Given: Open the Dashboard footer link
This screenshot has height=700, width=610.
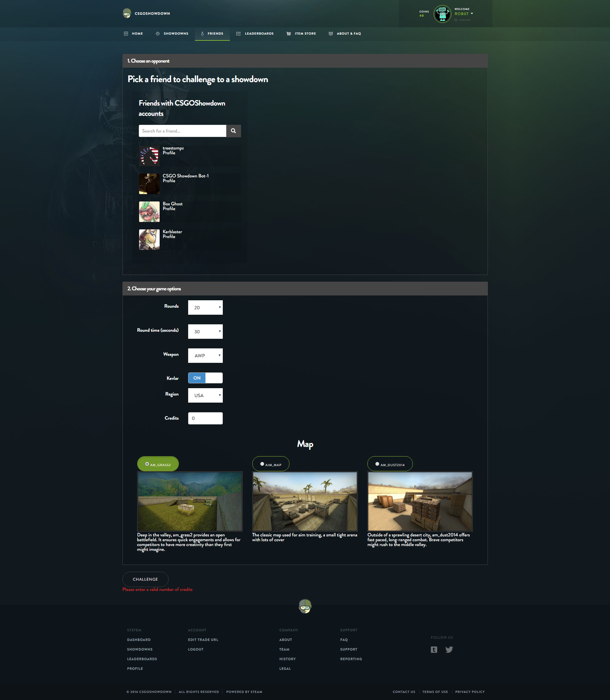Looking at the screenshot, I should coord(139,640).
